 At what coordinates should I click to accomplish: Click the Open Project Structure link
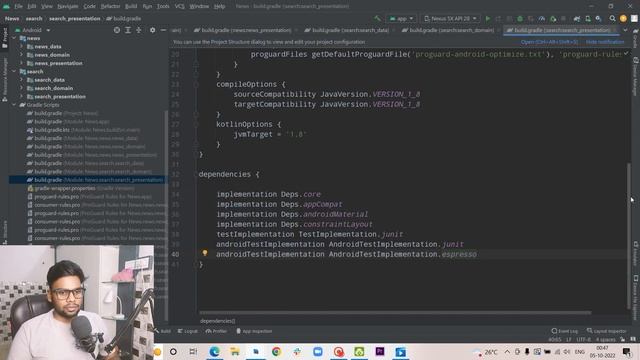pyautogui.click(x=549, y=42)
